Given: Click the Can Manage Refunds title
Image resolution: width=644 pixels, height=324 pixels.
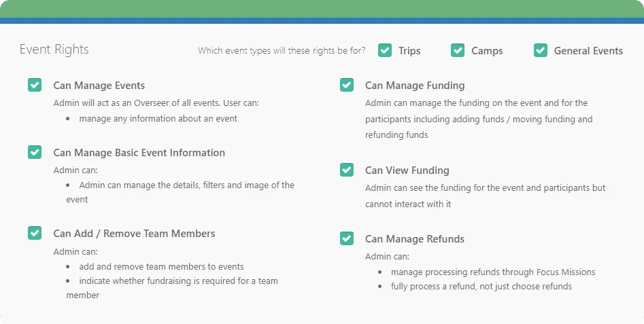Looking at the screenshot, I should [x=414, y=239].
